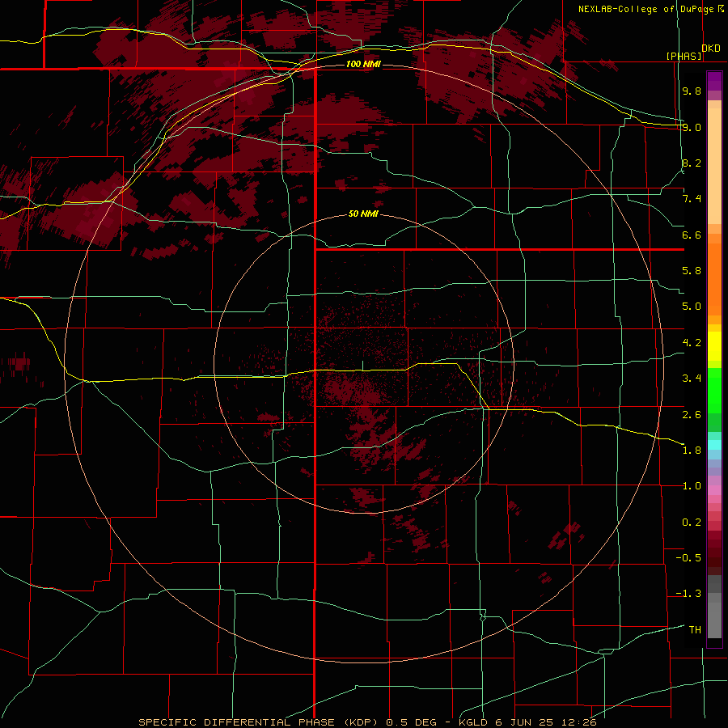Click the 2.6 scale value
Screen dimensions: 728x728
pos(692,414)
